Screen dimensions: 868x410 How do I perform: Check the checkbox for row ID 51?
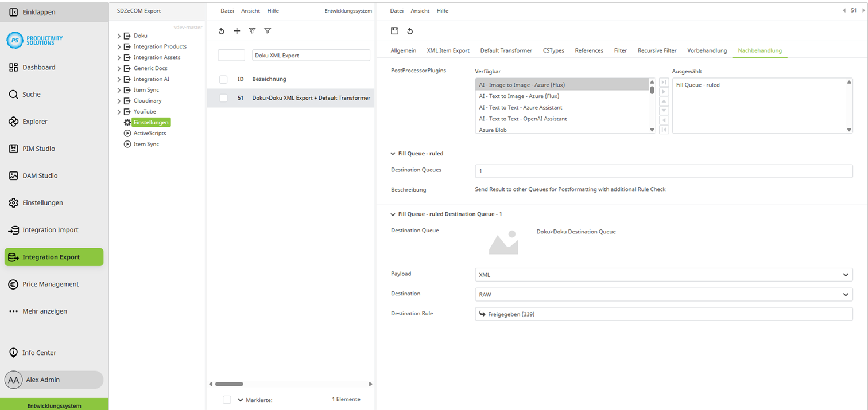(x=223, y=98)
